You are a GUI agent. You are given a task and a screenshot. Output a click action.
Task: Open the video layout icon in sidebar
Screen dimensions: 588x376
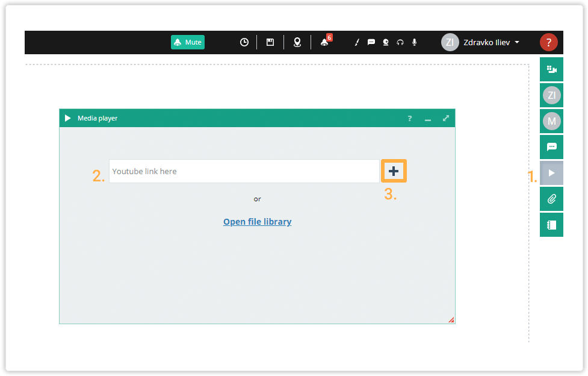click(551, 69)
